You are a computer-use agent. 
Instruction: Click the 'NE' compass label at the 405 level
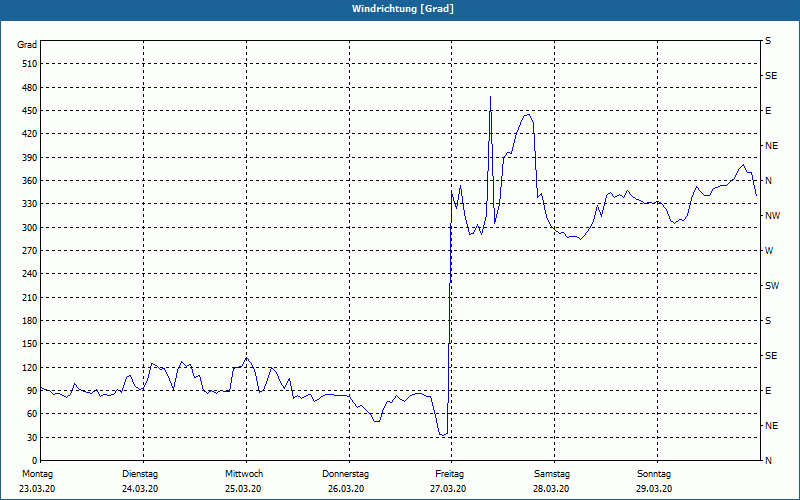pyautogui.click(x=771, y=146)
